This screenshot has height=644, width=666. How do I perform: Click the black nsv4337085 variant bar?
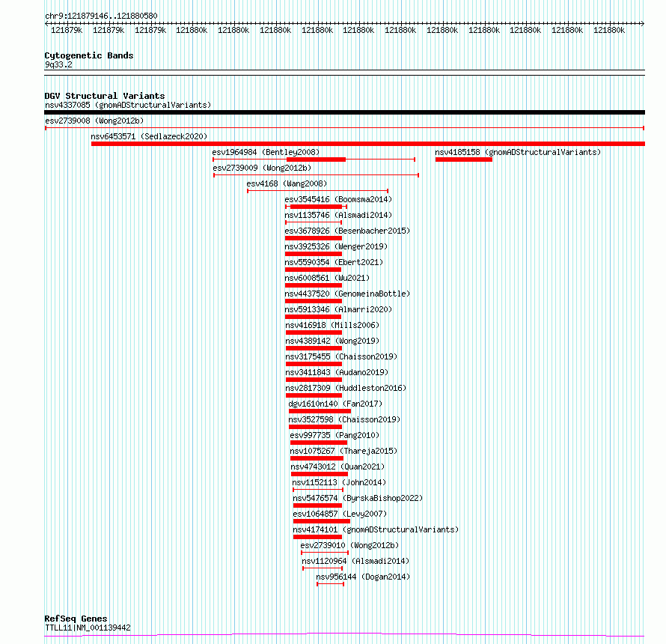tap(344, 112)
